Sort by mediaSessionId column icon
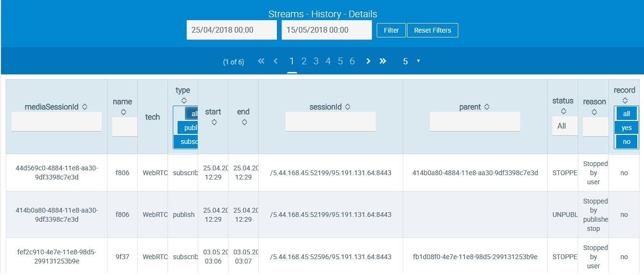 point(84,107)
